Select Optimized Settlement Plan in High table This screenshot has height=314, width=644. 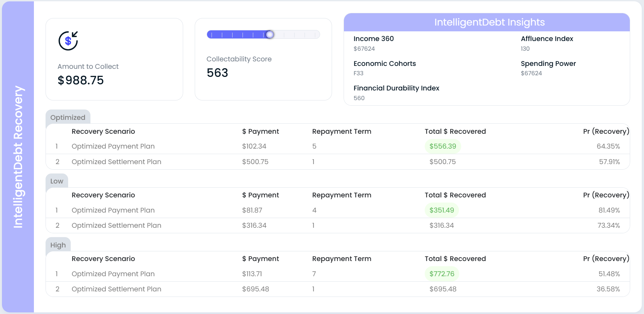tap(116, 289)
